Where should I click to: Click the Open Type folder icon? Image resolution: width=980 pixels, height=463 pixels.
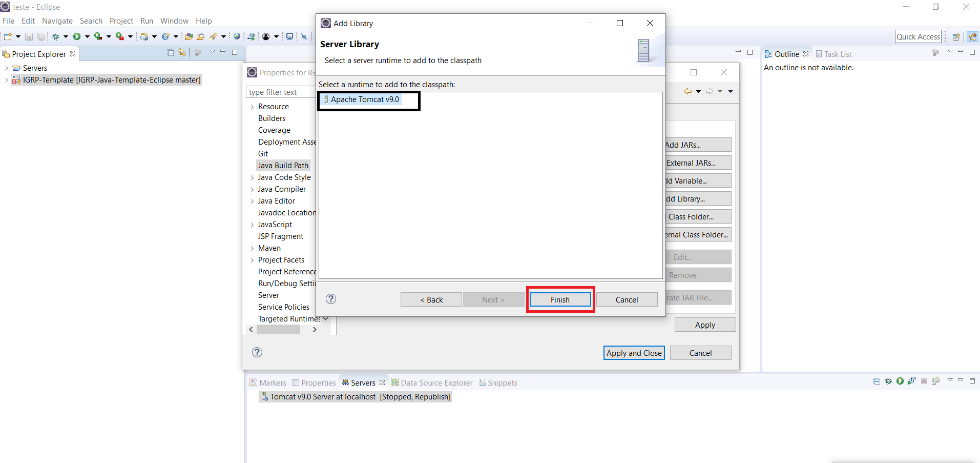click(189, 36)
